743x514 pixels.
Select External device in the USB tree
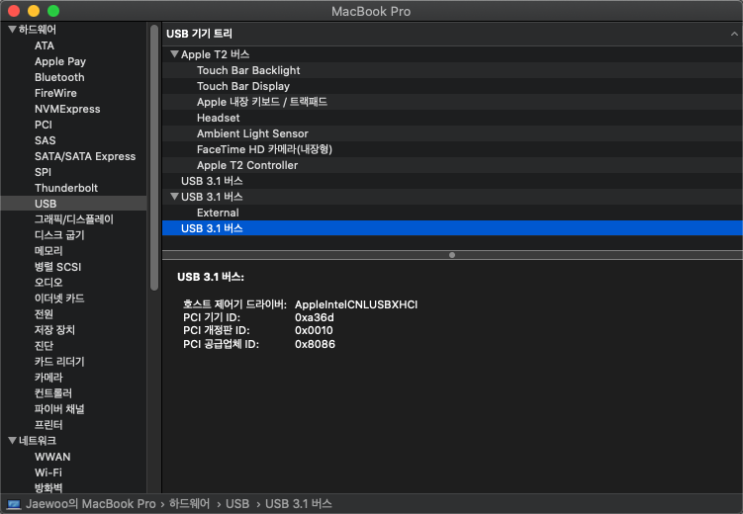[217, 213]
